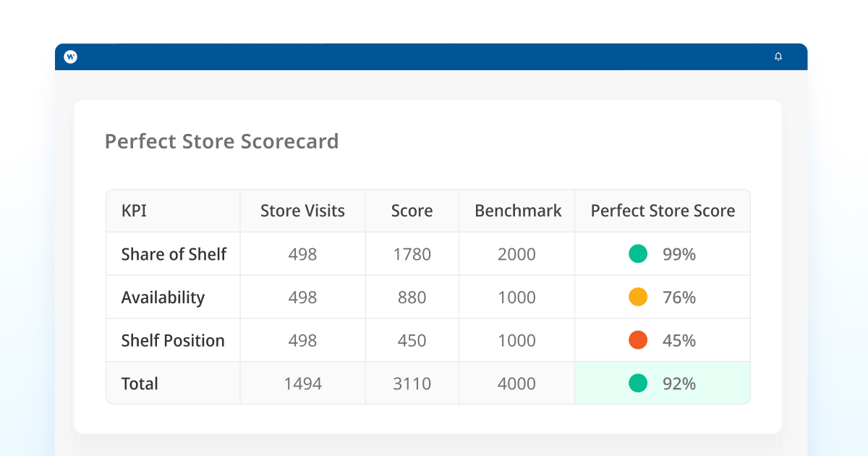This screenshot has height=456, width=868.
Task: Select the Availability KPI label
Action: coord(163,297)
